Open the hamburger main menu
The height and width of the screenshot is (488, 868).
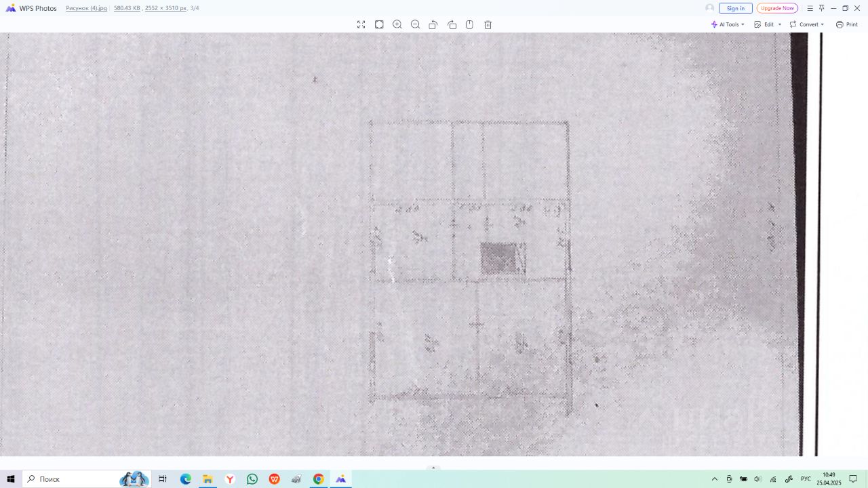pos(810,8)
